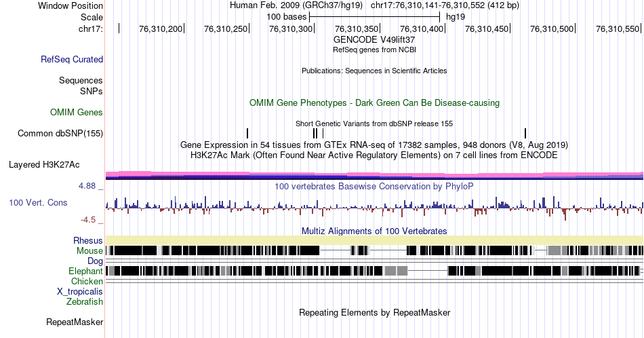Click the yellow Rhesus alignment bar
Image resolution: width=644 pixels, height=338 pixels.
(x=374, y=240)
